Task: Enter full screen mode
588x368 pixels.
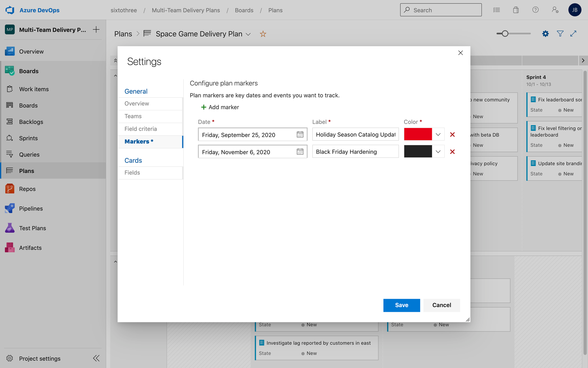Action: tap(573, 34)
